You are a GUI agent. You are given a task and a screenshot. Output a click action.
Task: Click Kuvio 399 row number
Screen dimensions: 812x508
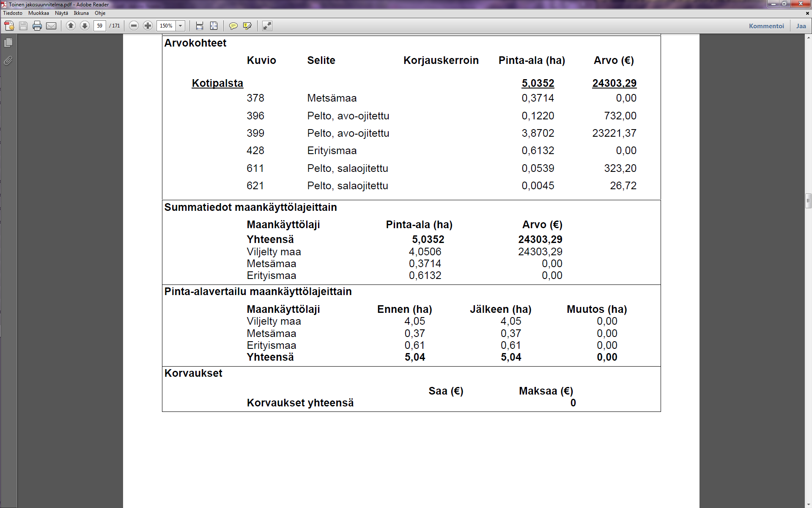click(255, 133)
